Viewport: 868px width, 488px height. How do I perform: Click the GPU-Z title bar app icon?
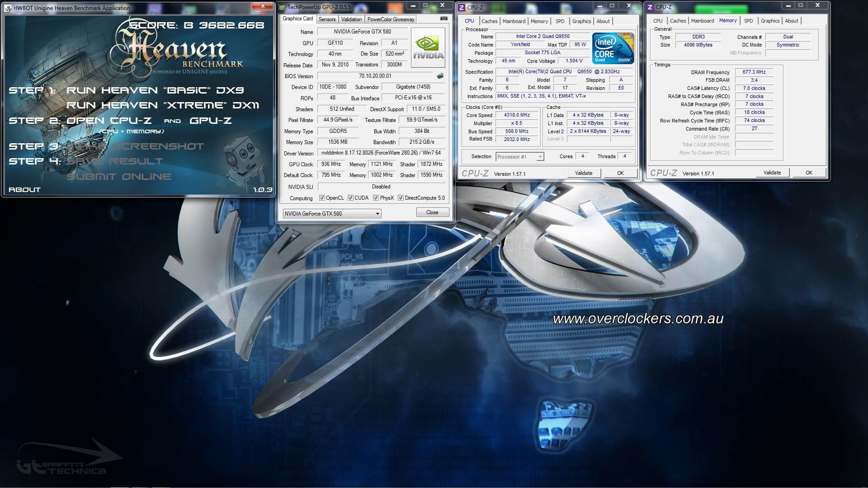pyautogui.click(x=282, y=7)
